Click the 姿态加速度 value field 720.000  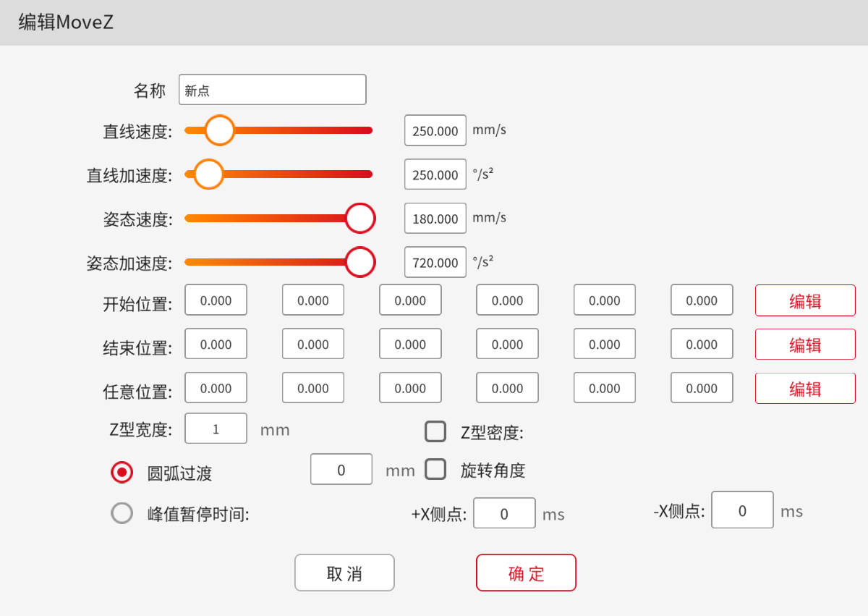435,263
